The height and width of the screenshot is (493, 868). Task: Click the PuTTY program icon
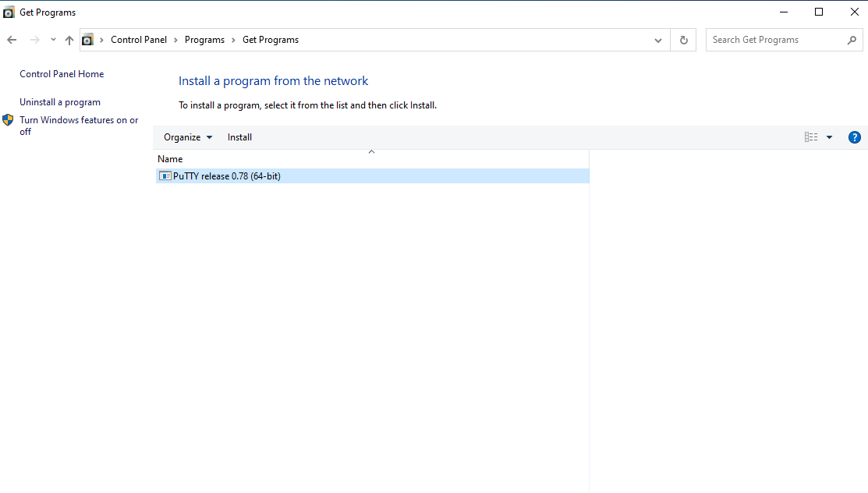coord(165,176)
